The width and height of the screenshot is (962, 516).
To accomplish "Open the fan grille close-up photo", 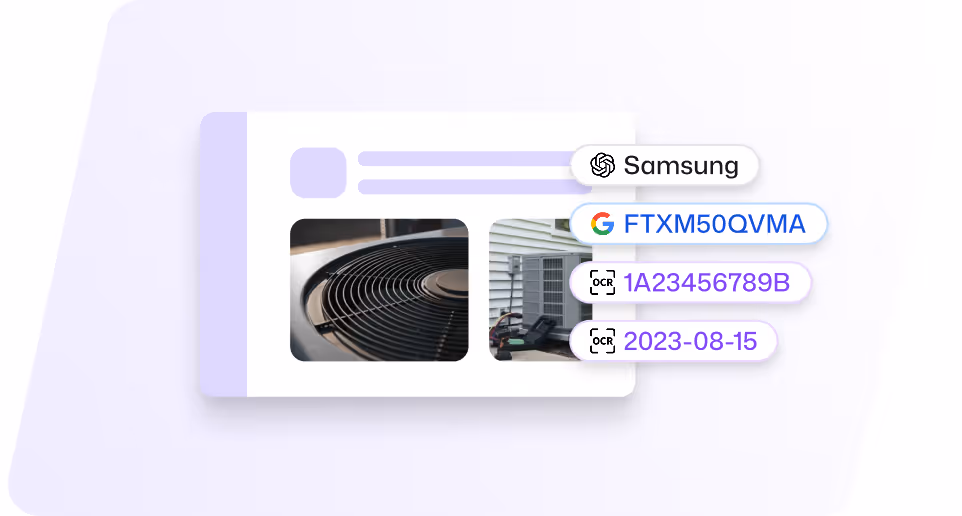I will click(x=379, y=290).
